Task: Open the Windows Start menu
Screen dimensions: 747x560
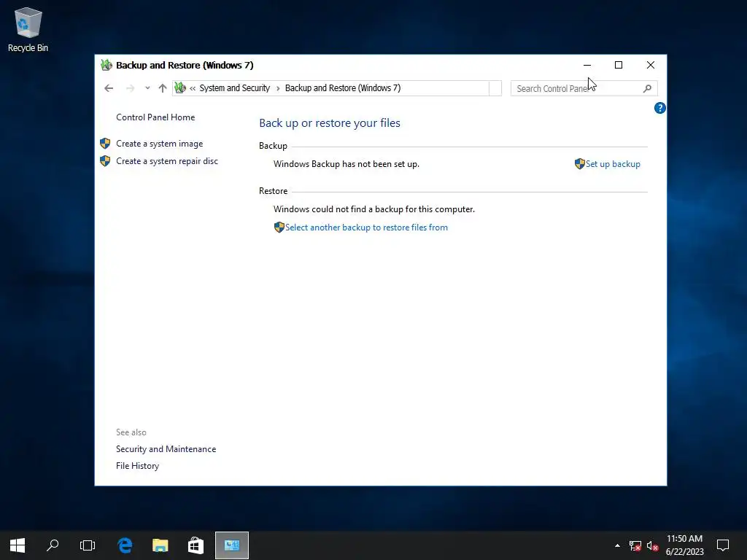Action: coord(18,545)
